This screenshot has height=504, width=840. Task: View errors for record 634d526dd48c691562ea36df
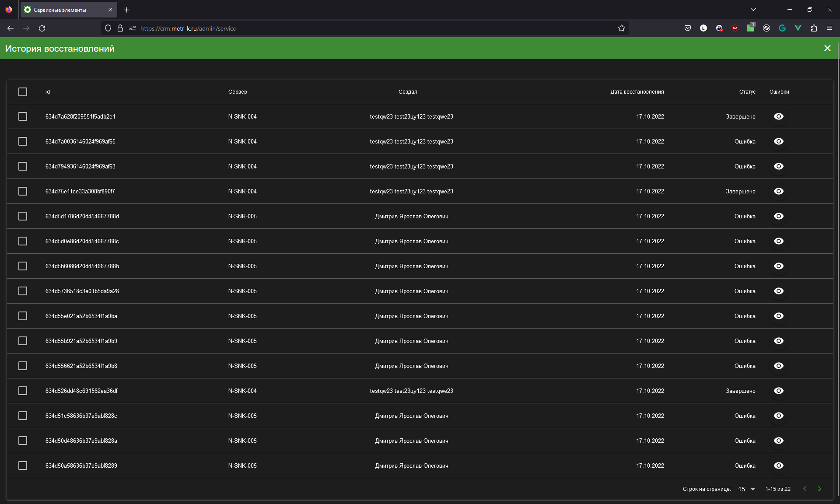pyautogui.click(x=779, y=391)
